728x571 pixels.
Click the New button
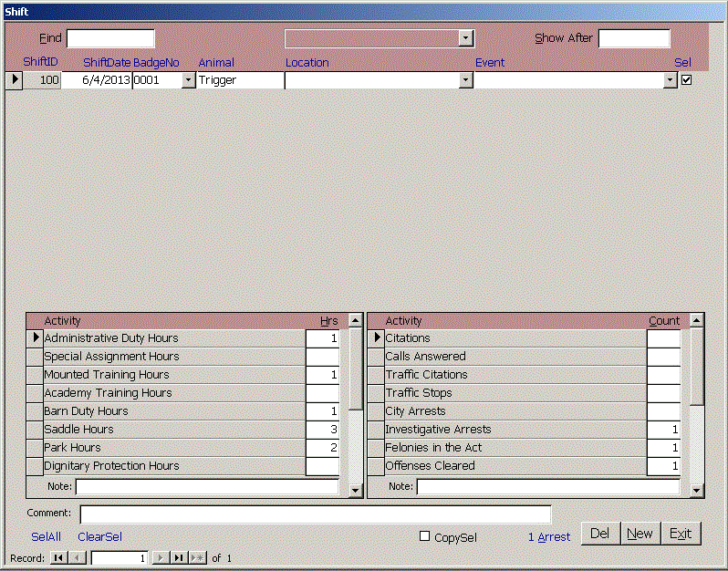[640, 534]
